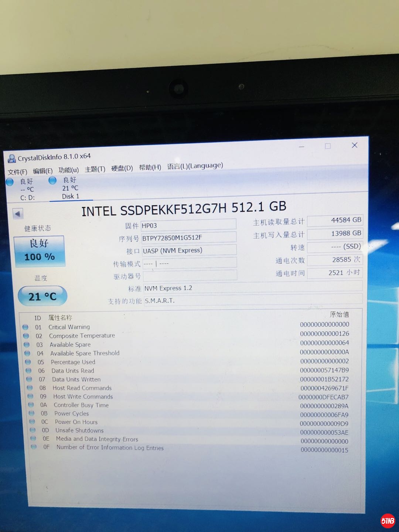Click status dot of Available Spare Threshold row
Screen dimensions: 399x532
[x=28, y=353]
